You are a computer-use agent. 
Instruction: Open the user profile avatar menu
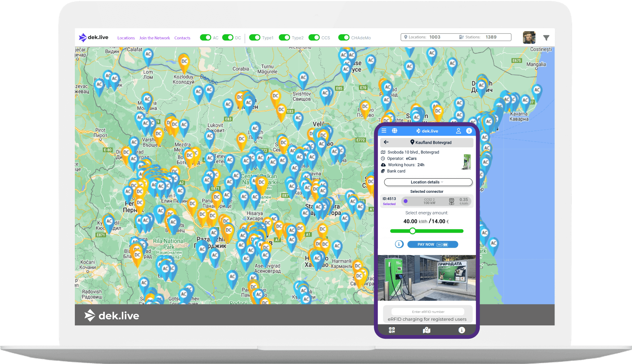coord(529,38)
